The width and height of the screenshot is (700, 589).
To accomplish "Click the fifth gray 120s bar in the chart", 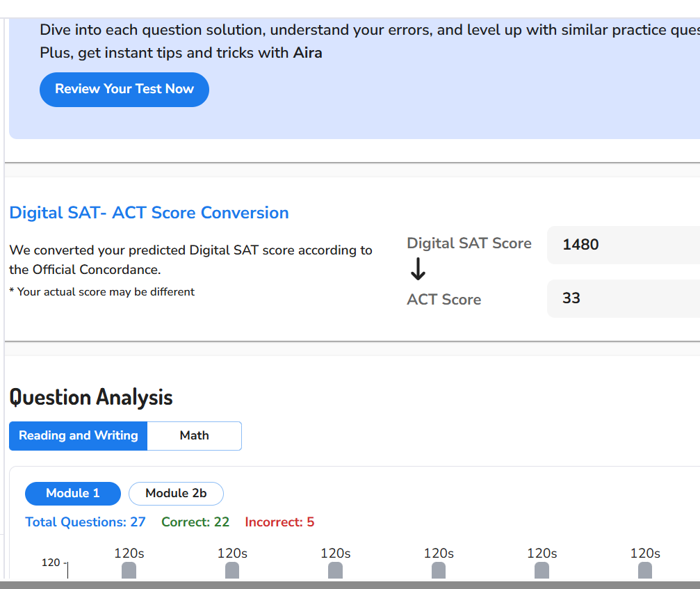I will click(x=542, y=571).
